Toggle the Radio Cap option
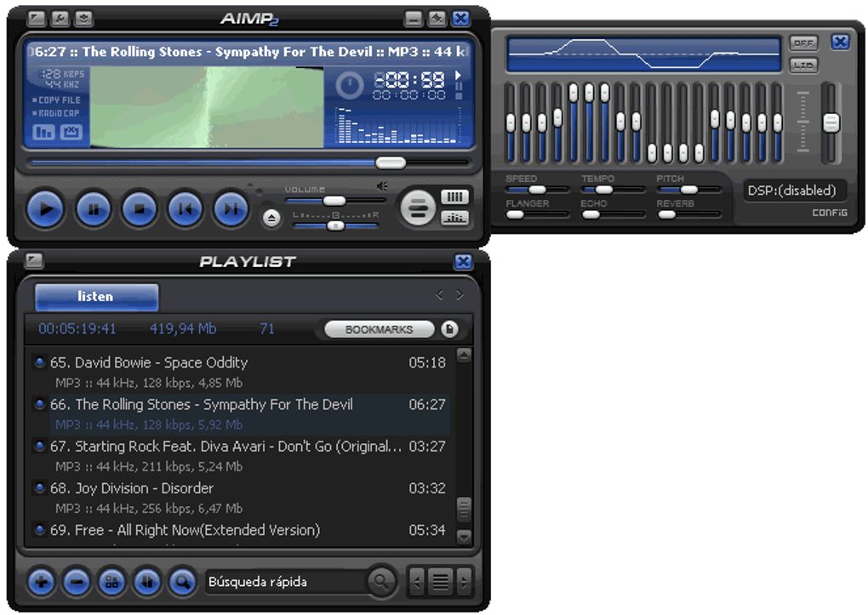 56,113
